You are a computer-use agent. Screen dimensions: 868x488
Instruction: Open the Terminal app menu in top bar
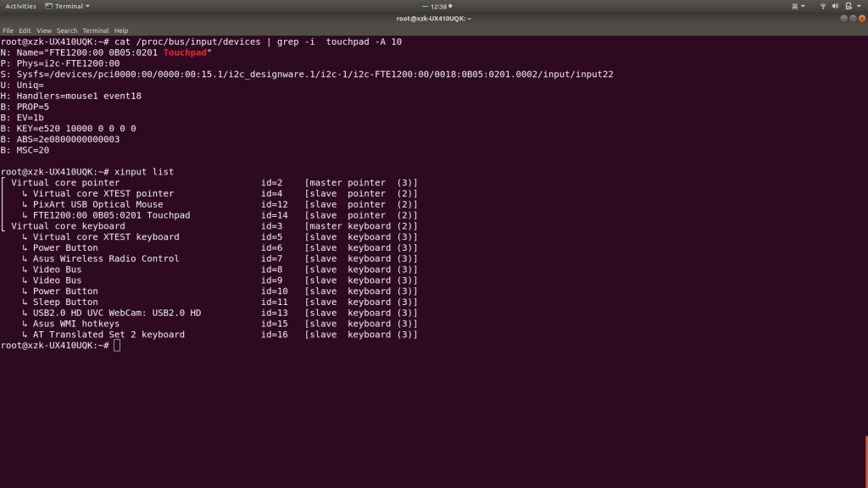point(68,6)
